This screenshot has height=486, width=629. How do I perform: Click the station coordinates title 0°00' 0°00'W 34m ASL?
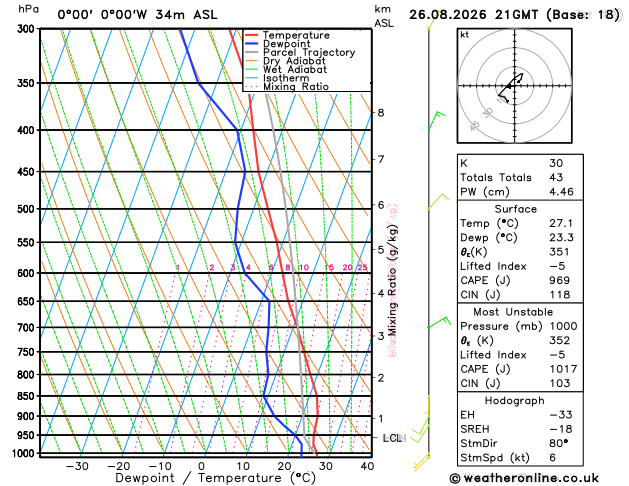[x=137, y=15]
